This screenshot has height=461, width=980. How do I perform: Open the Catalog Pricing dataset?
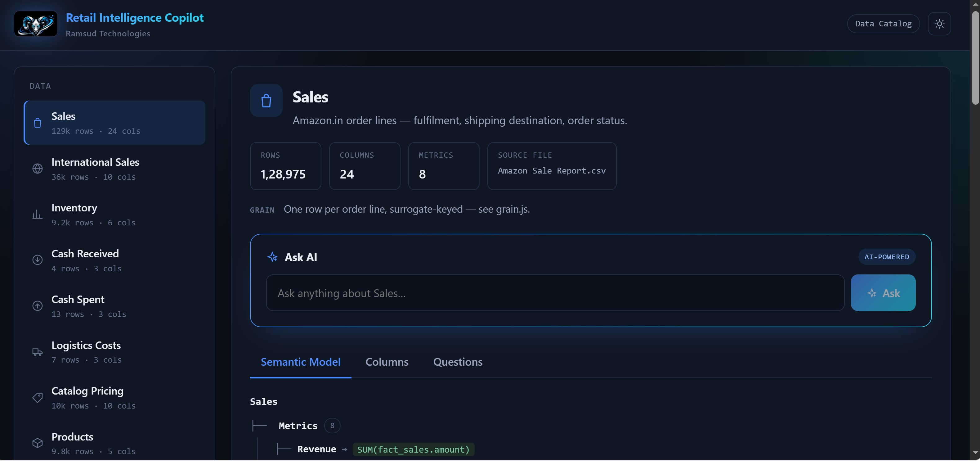coord(114,397)
